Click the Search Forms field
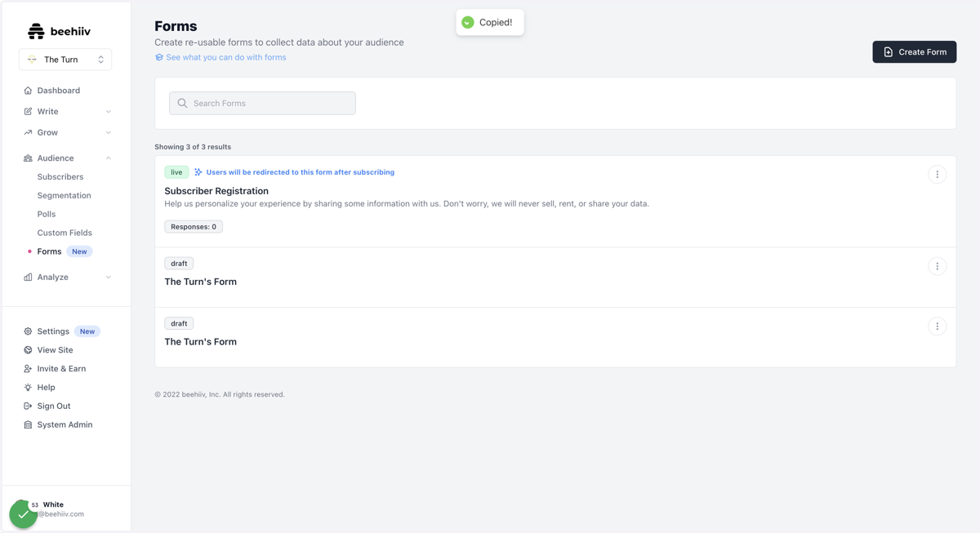 262,104
